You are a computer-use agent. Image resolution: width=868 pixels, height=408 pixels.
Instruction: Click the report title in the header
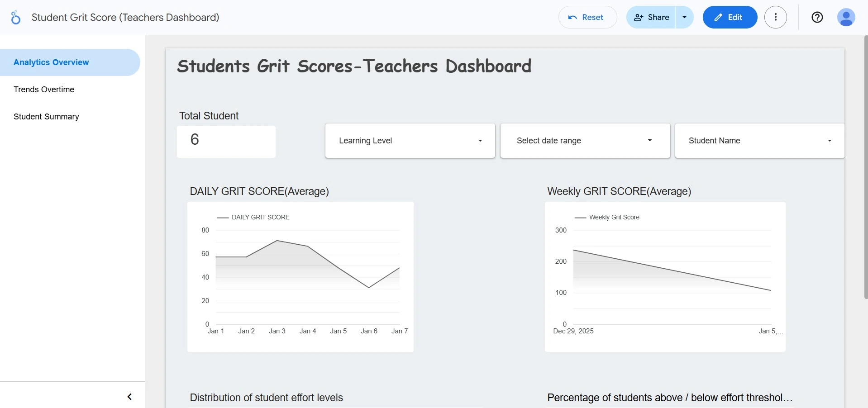(125, 17)
